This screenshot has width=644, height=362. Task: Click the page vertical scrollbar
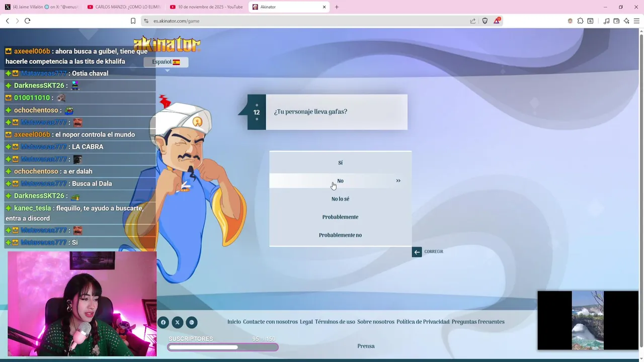coord(641,191)
